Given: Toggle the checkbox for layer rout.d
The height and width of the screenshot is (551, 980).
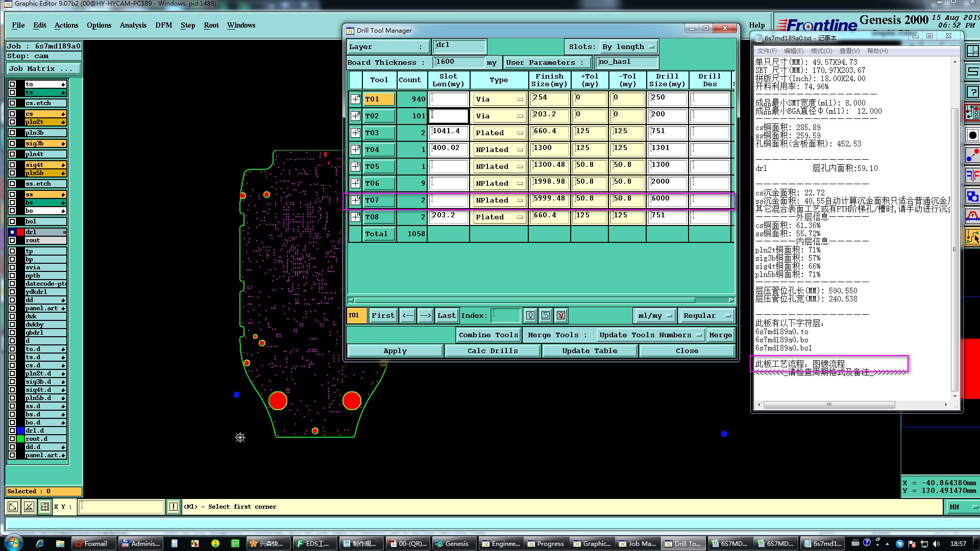Looking at the screenshot, I should tap(12, 439).
